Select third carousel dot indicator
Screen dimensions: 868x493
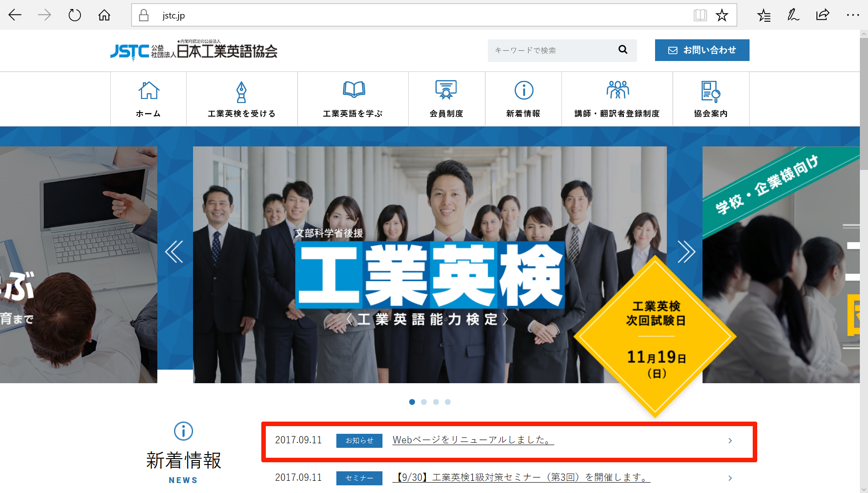click(436, 402)
